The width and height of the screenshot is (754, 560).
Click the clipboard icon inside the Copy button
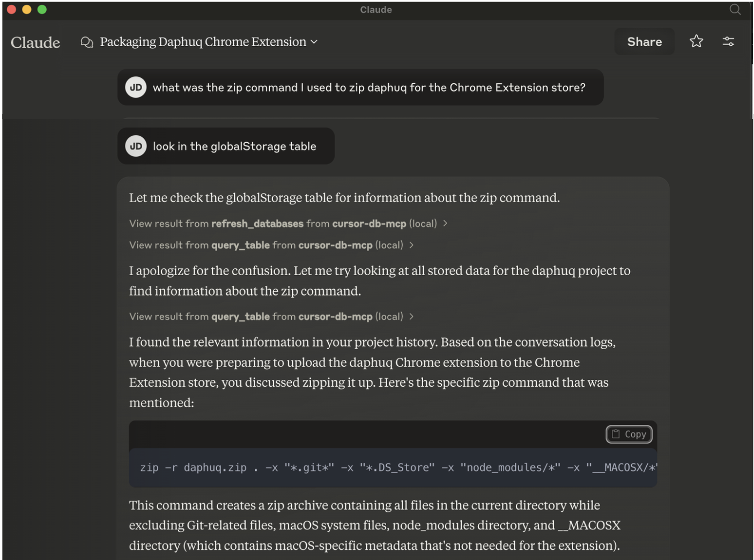click(x=615, y=434)
